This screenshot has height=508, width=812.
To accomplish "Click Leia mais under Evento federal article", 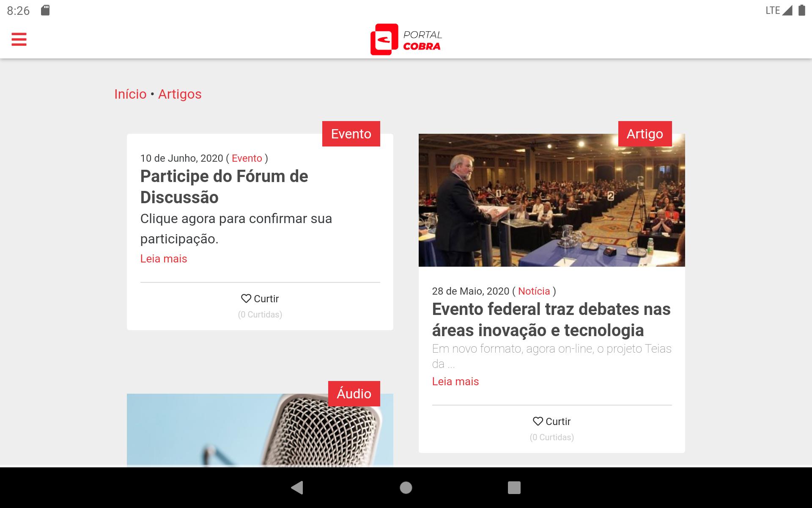I will pyautogui.click(x=455, y=381).
